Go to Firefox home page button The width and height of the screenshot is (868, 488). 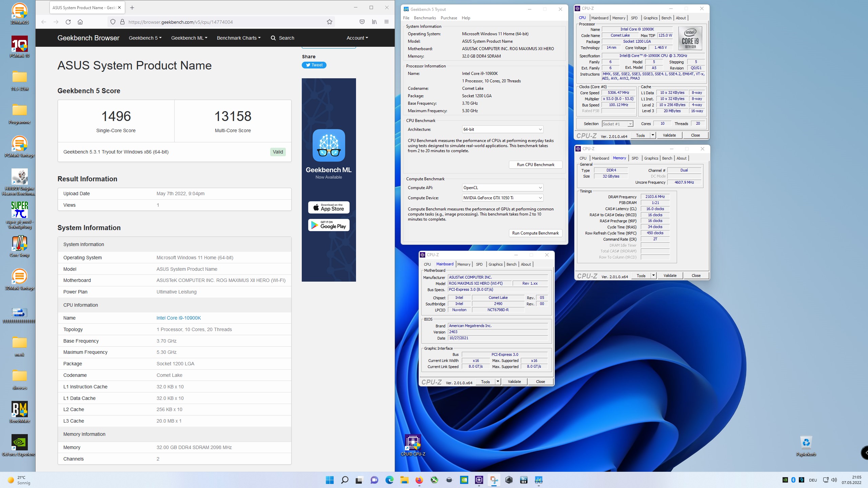pos(80,22)
